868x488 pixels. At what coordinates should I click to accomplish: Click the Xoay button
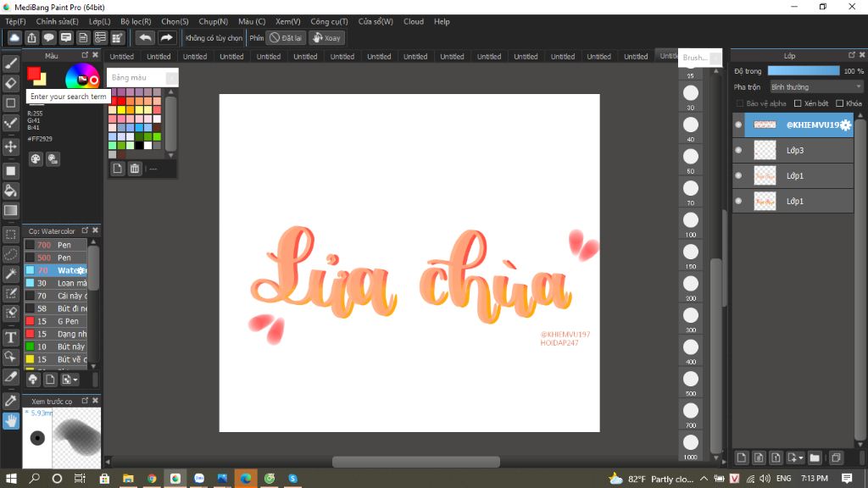coord(327,37)
